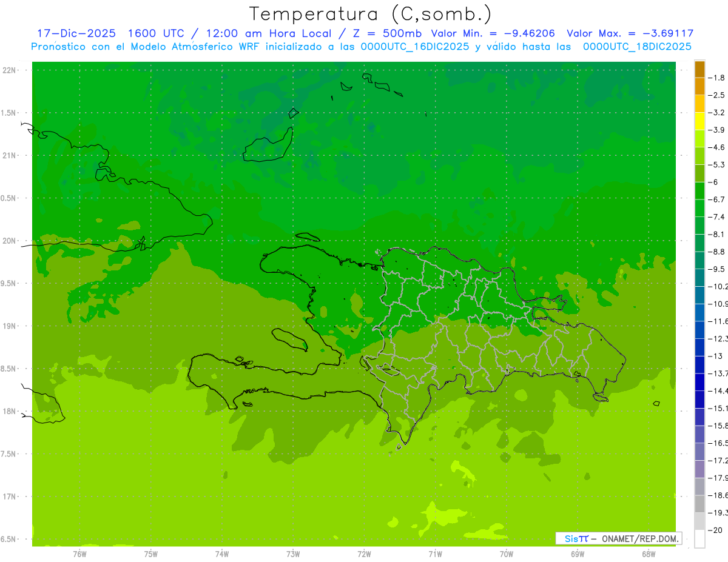Click the white legend swatch below -20
The image size is (728, 562).
click(x=699, y=539)
